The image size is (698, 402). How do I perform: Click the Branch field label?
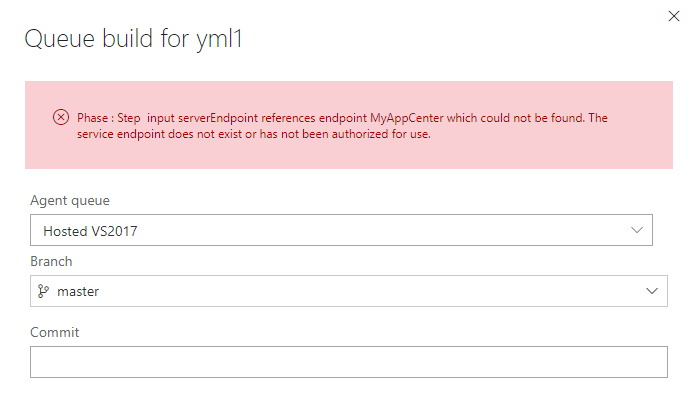click(x=51, y=261)
